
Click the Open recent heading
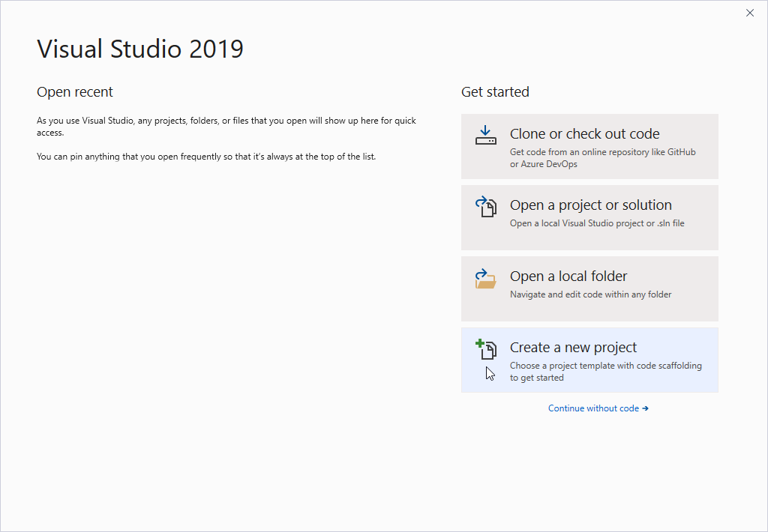click(74, 92)
